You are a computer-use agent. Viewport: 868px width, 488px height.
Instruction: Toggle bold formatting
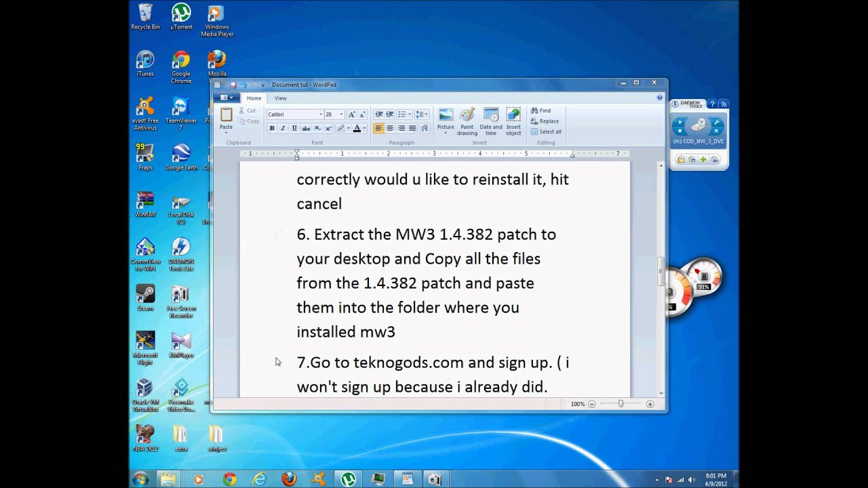point(272,128)
